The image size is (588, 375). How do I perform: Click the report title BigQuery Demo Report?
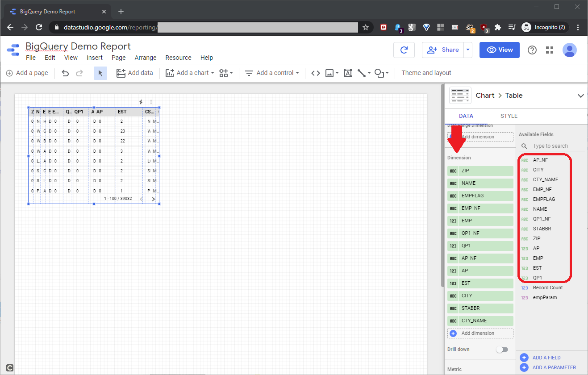pyautogui.click(x=78, y=46)
